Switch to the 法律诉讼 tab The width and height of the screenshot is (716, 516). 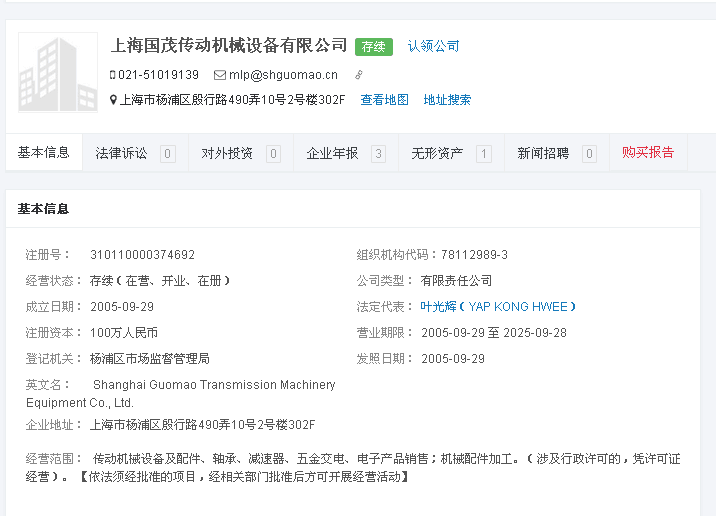point(121,153)
